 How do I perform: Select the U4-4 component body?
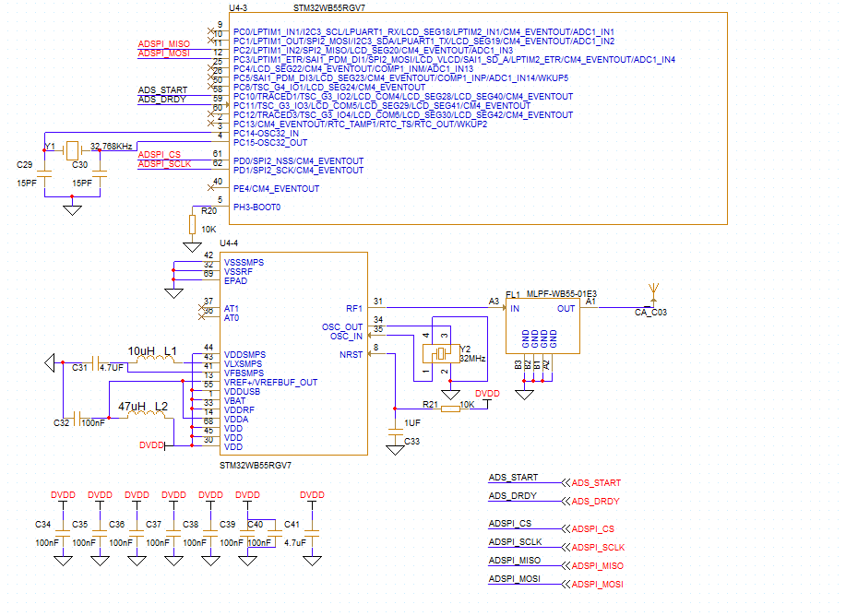click(294, 354)
